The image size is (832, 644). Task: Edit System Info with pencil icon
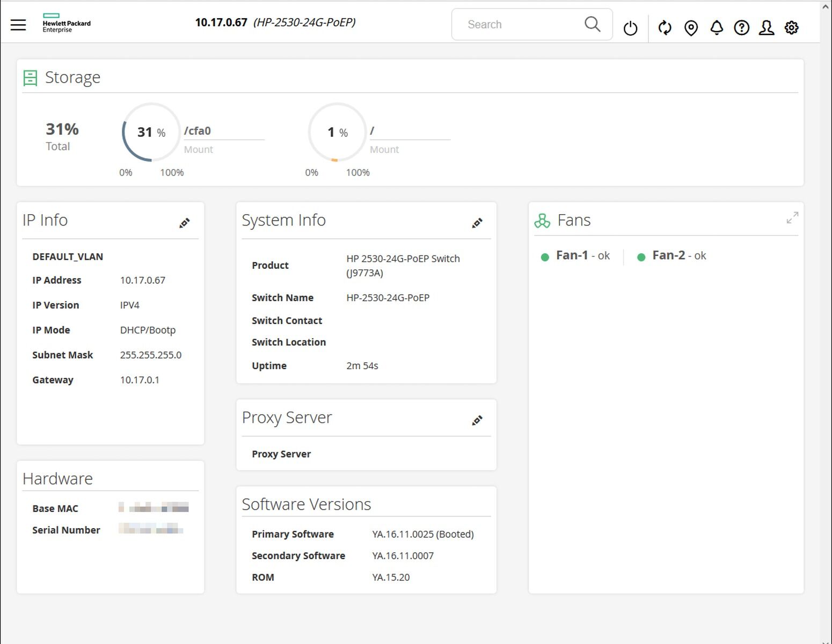click(x=477, y=223)
